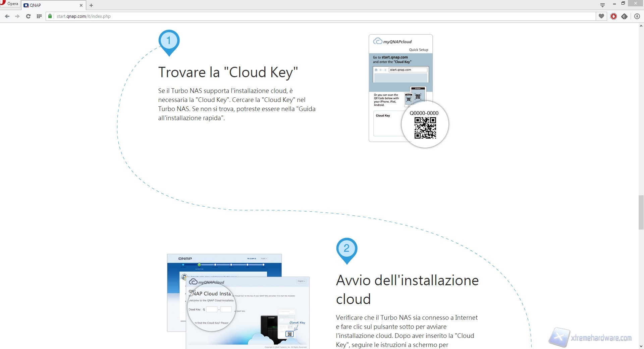This screenshot has width=644, height=349.
Task: Open the Feedly extension icon
Action: (x=624, y=16)
